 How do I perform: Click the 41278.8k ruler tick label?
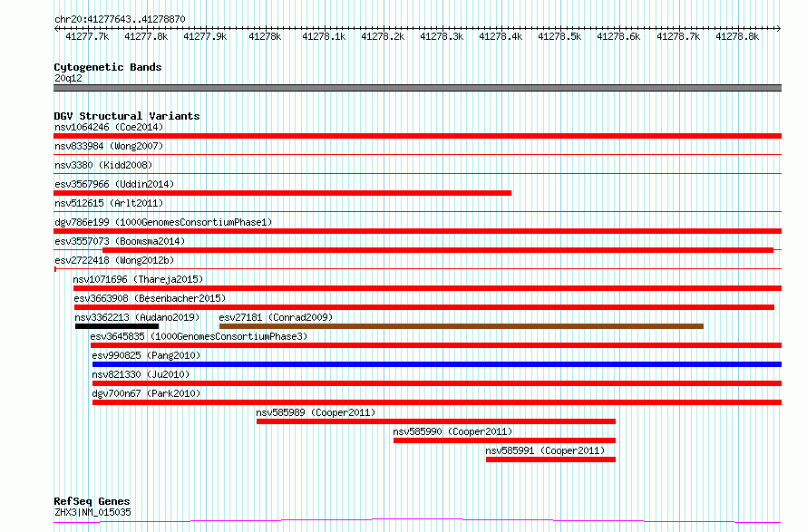coord(737,36)
